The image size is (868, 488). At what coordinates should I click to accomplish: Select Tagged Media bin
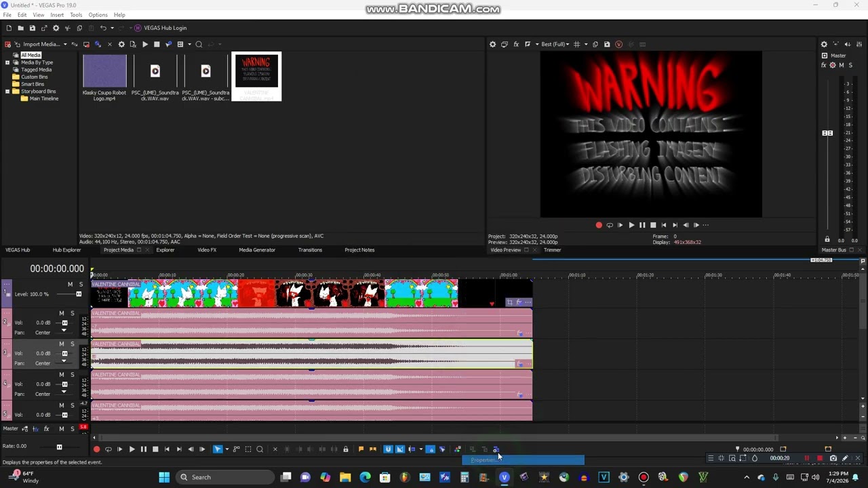coord(36,69)
